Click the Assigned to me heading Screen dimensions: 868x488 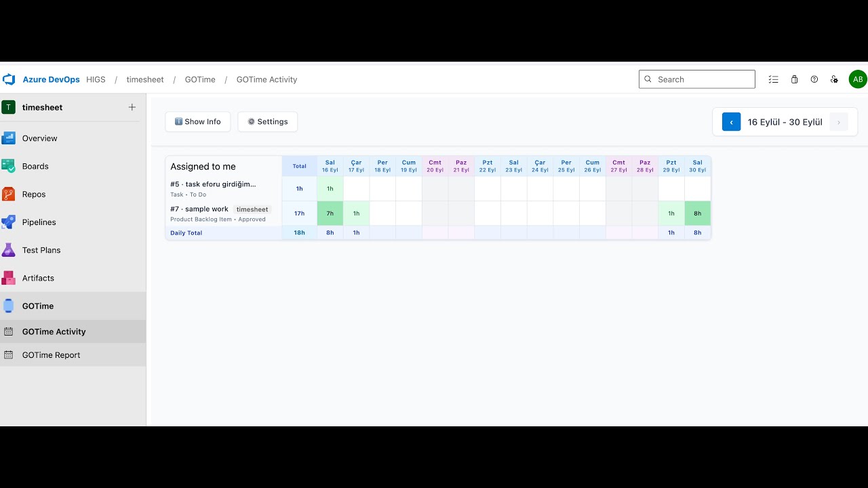pyautogui.click(x=203, y=167)
